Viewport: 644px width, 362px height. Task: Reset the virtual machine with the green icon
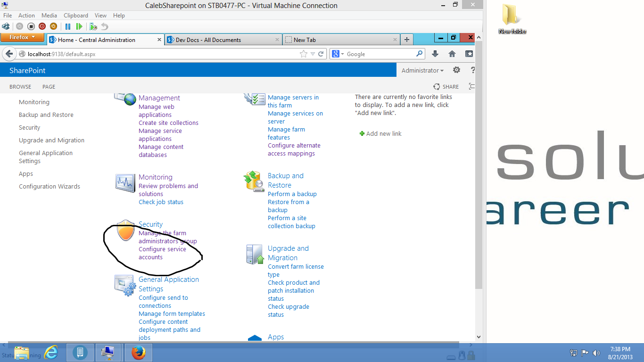tap(79, 27)
